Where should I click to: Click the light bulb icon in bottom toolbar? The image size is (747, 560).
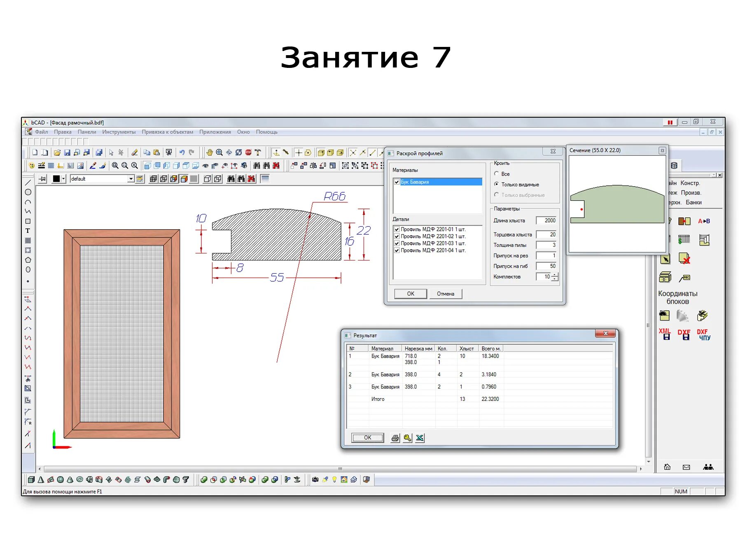coord(334,480)
